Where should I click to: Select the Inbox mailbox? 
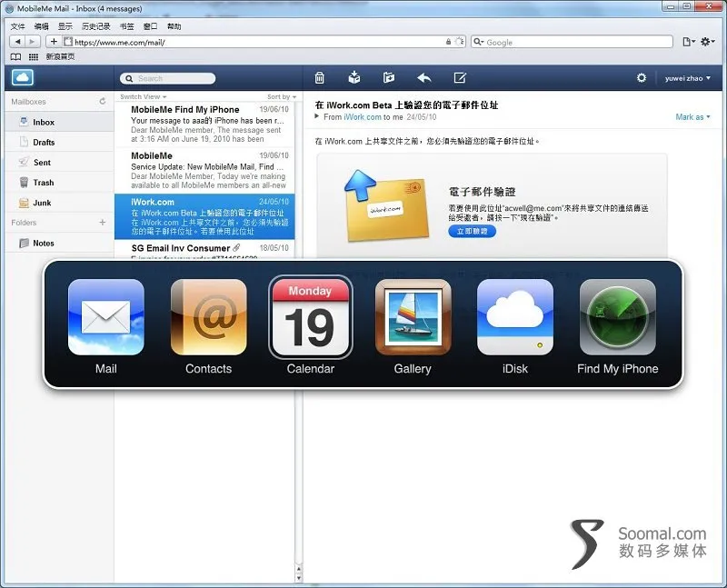click(x=59, y=122)
